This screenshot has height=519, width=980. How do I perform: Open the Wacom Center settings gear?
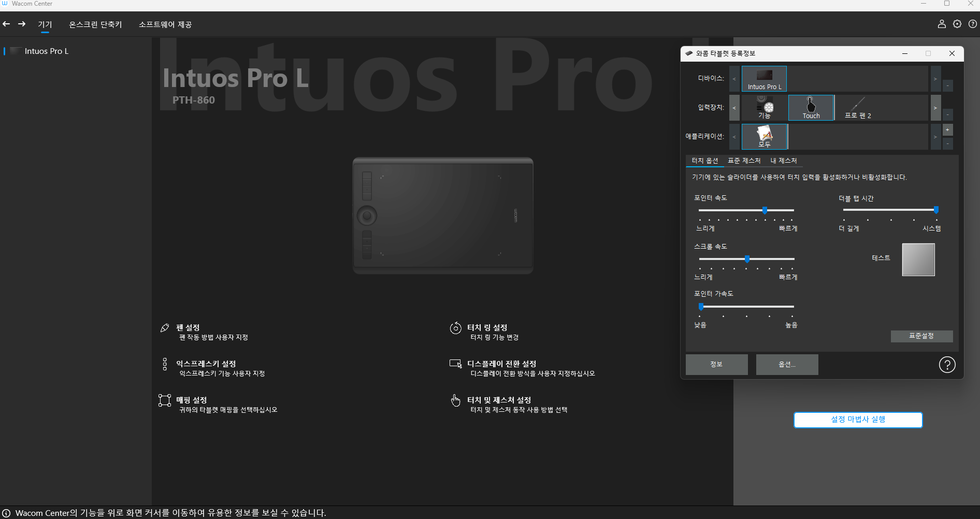pos(957,24)
